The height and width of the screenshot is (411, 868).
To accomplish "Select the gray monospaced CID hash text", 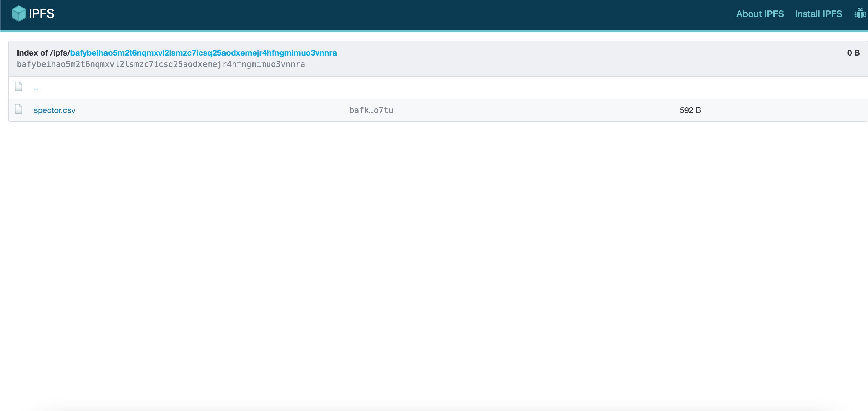I will pyautogui.click(x=161, y=64).
